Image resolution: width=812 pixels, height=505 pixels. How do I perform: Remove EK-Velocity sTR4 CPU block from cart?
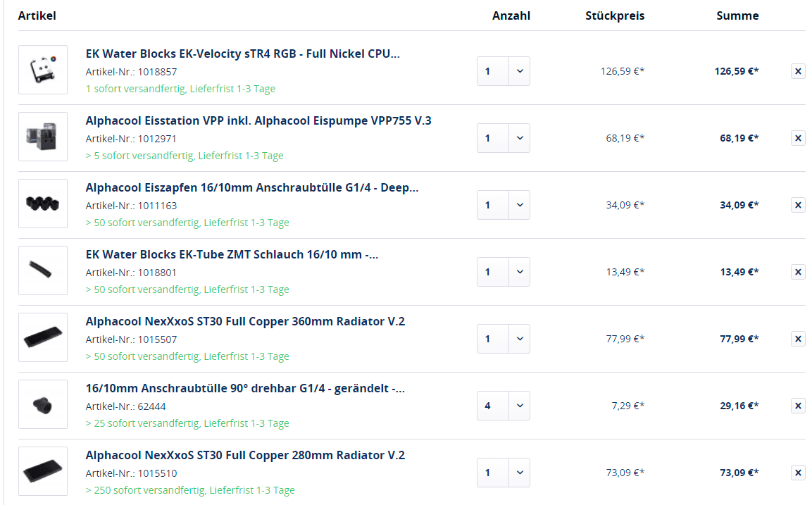tap(798, 71)
